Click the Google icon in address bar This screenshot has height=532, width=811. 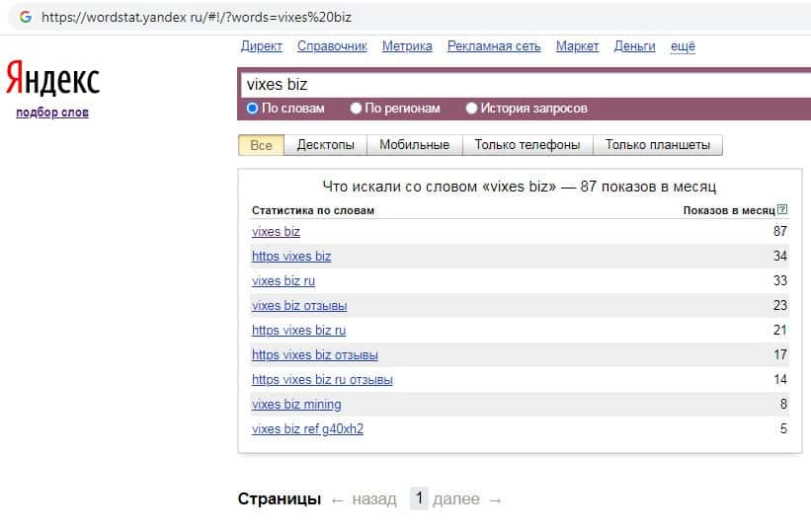click(x=26, y=18)
